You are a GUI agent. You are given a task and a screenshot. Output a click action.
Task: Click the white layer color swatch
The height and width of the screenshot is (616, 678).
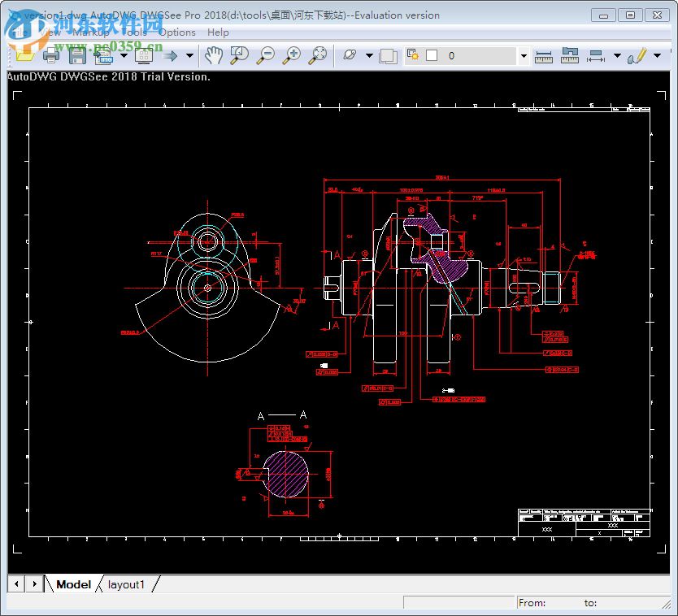pyautogui.click(x=432, y=55)
